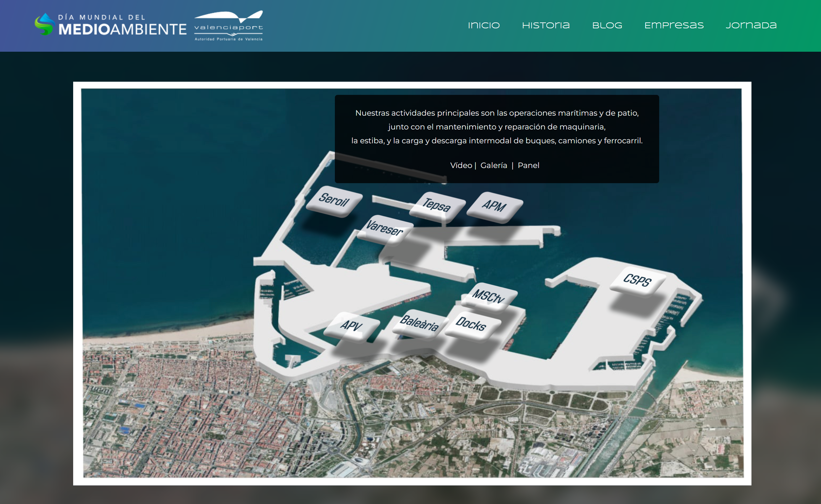
Task: Open the Blog section
Action: [607, 25]
